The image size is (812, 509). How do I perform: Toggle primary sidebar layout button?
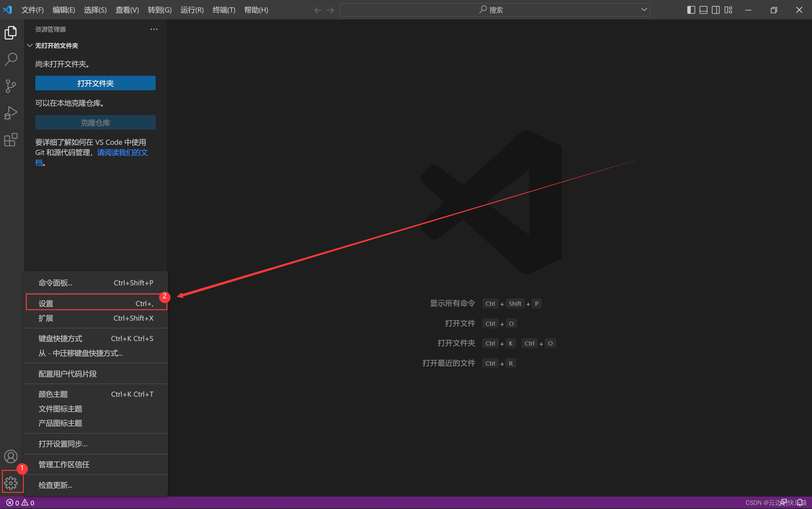pos(691,10)
